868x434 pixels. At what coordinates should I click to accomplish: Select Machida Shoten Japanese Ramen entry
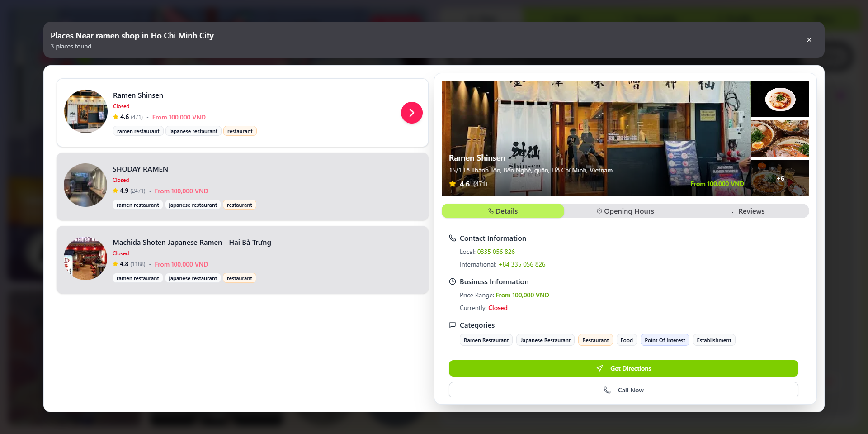(x=242, y=260)
